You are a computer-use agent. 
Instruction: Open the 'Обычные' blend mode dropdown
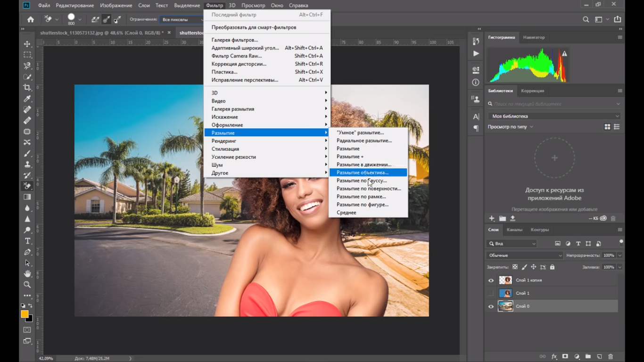click(524, 255)
